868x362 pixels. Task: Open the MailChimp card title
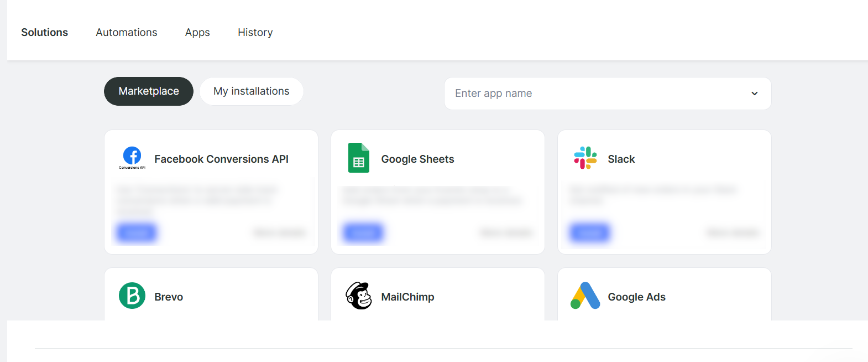pyautogui.click(x=407, y=297)
